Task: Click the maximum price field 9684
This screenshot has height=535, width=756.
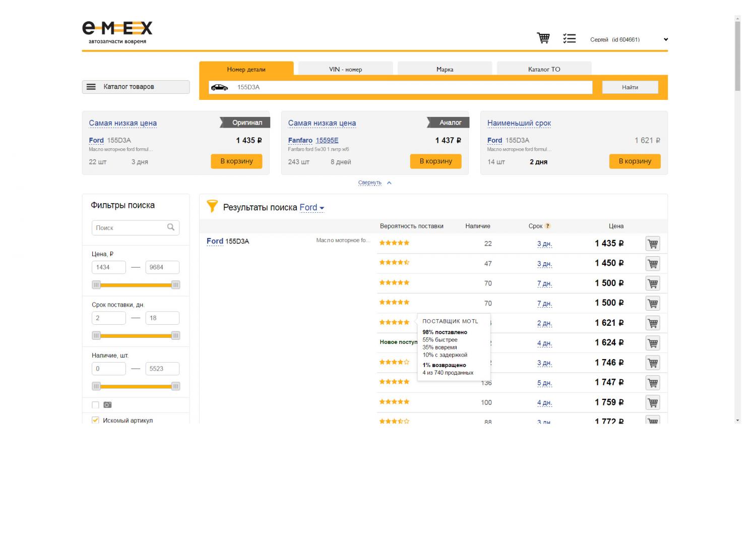Action: coord(162,267)
